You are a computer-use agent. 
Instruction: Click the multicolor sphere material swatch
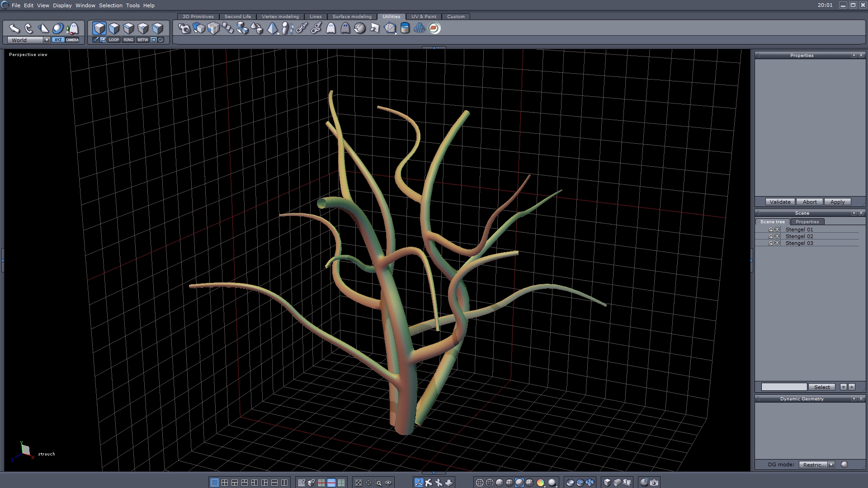click(540, 483)
